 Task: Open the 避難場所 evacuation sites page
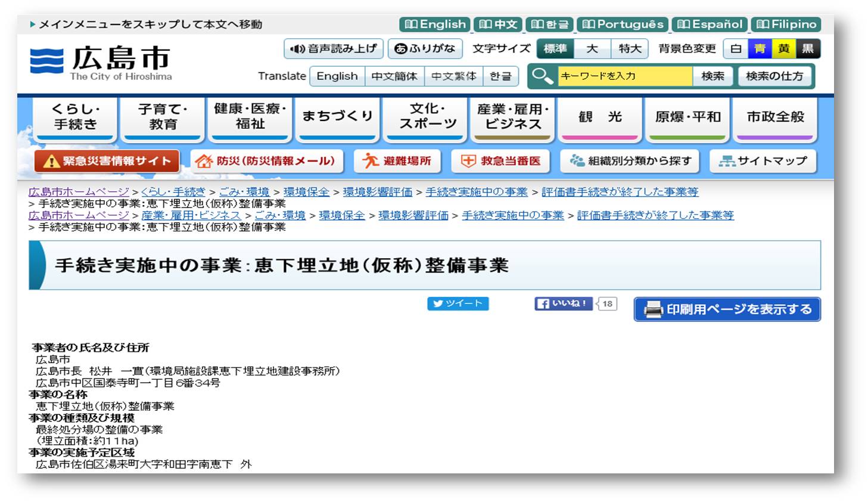point(397,161)
